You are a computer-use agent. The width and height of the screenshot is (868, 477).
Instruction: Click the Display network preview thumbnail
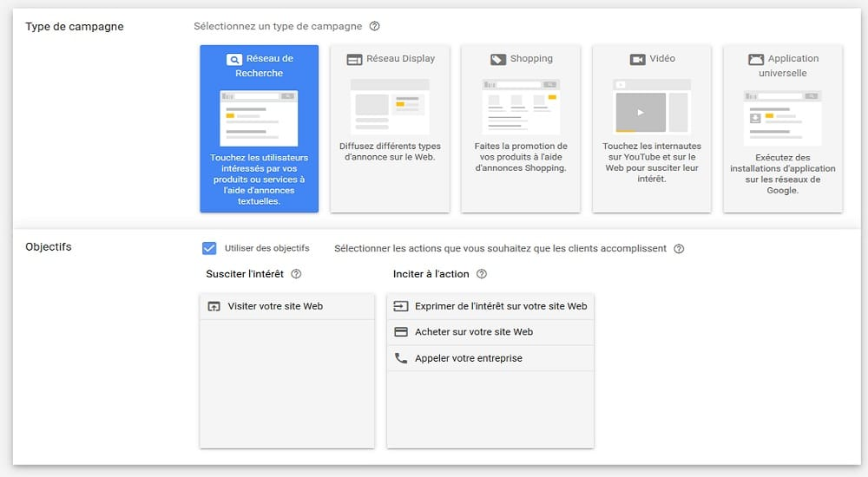click(390, 107)
